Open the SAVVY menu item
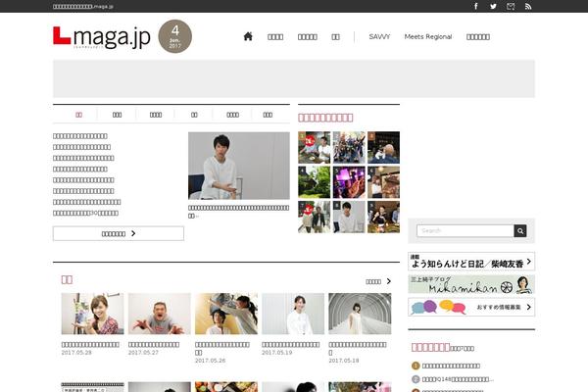588x392 pixels. click(x=379, y=37)
